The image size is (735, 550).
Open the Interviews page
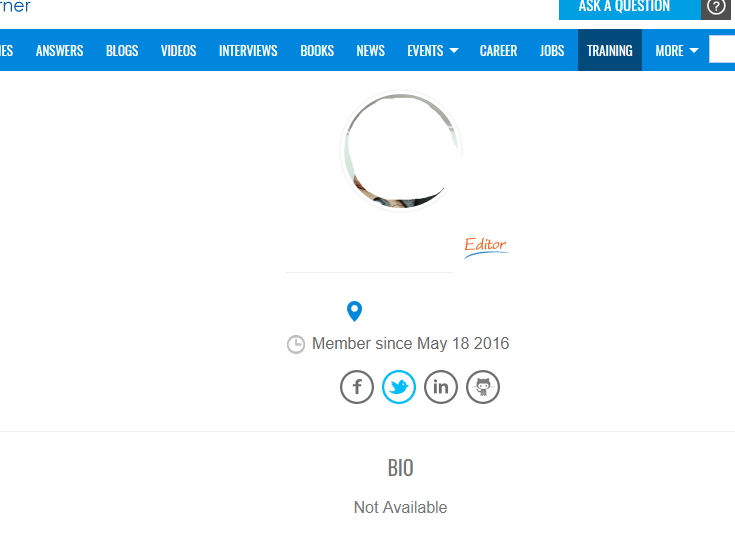pyautogui.click(x=248, y=51)
